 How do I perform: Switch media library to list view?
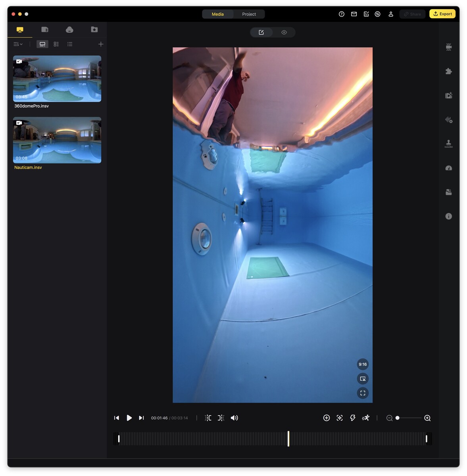pyautogui.click(x=70, y=44)
